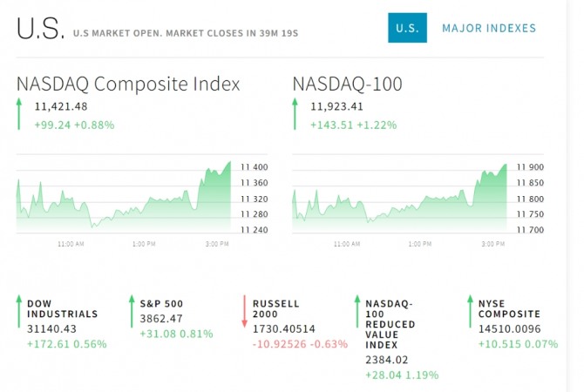Select the U.S. tab

[406, 29]
